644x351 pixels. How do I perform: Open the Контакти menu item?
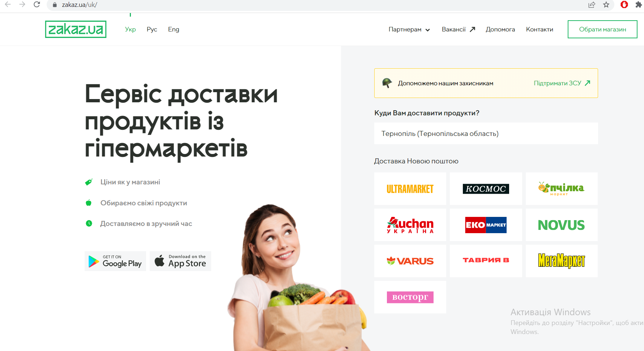point(539,29)
